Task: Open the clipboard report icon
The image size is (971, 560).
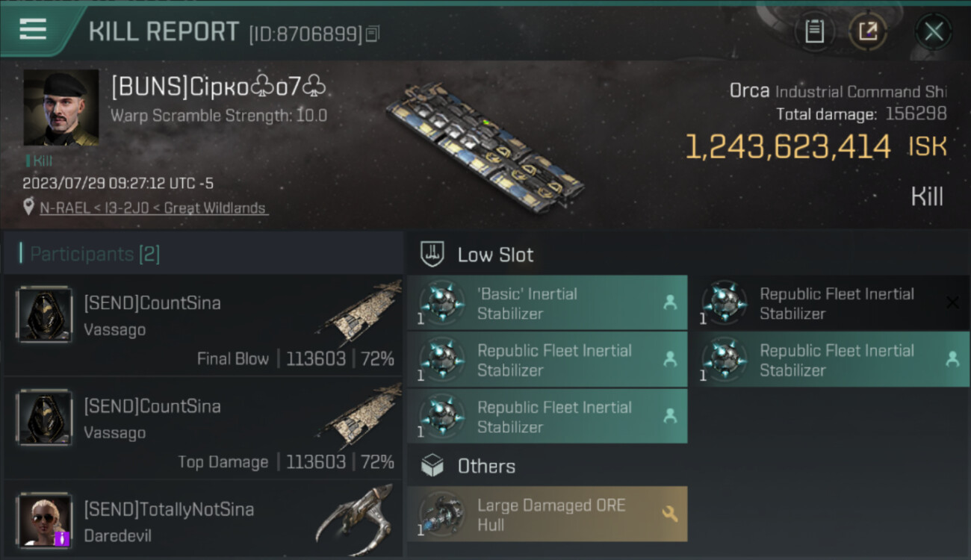Action: (814, 31)
